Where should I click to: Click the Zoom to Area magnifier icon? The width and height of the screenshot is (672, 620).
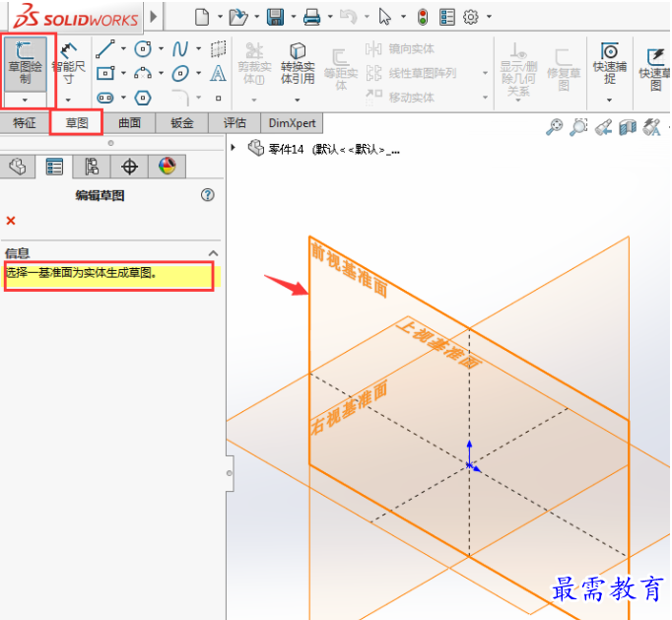(x=578, y=127)
